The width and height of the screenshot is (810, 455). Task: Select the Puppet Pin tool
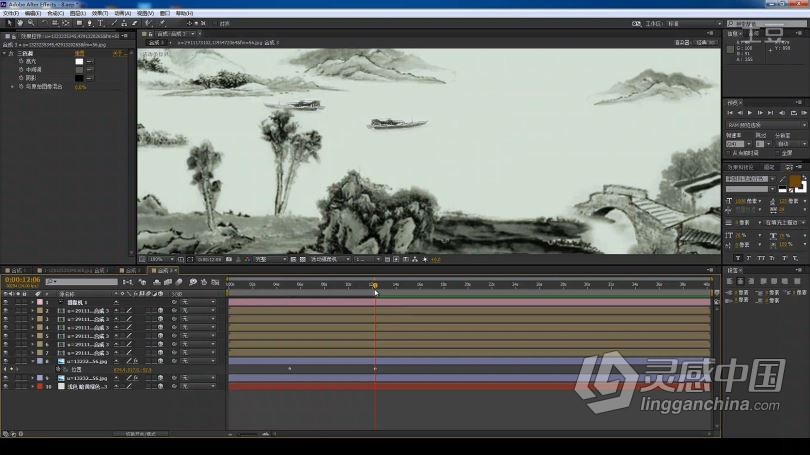162,23
